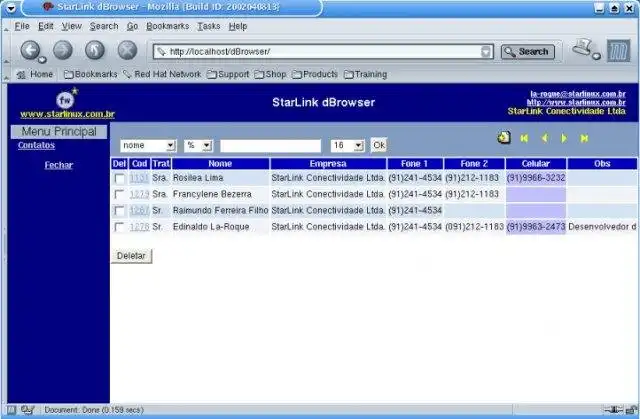Open the www.starlinux.com.br link under the logo
This screenshot has height=419, width=640.
point(67,114)
